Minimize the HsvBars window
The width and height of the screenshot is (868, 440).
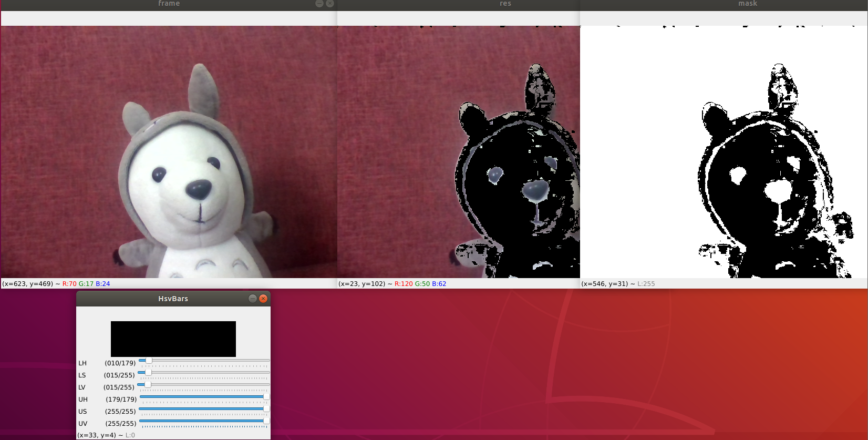(x=253, y=299)
